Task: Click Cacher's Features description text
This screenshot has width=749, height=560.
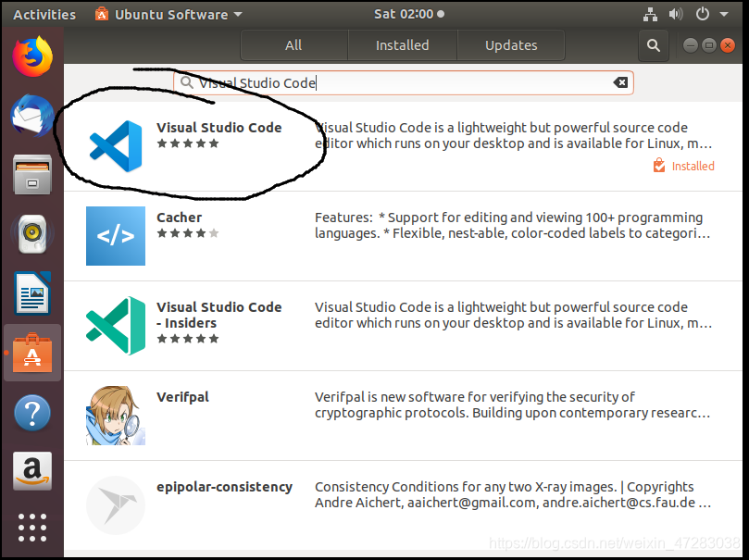Action: (x=513, y=225)
